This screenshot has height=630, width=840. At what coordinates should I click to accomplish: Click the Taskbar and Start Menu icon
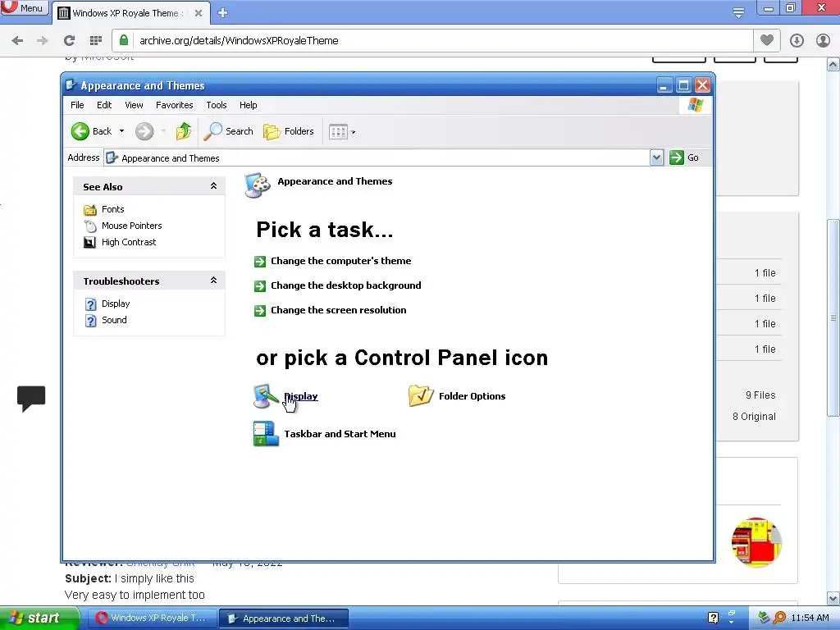click(266, 434)
